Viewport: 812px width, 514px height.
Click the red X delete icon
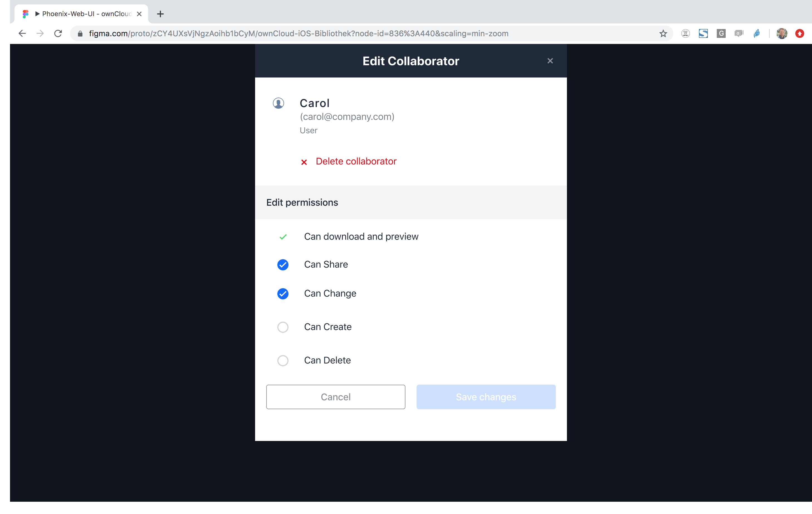[304, 162]
